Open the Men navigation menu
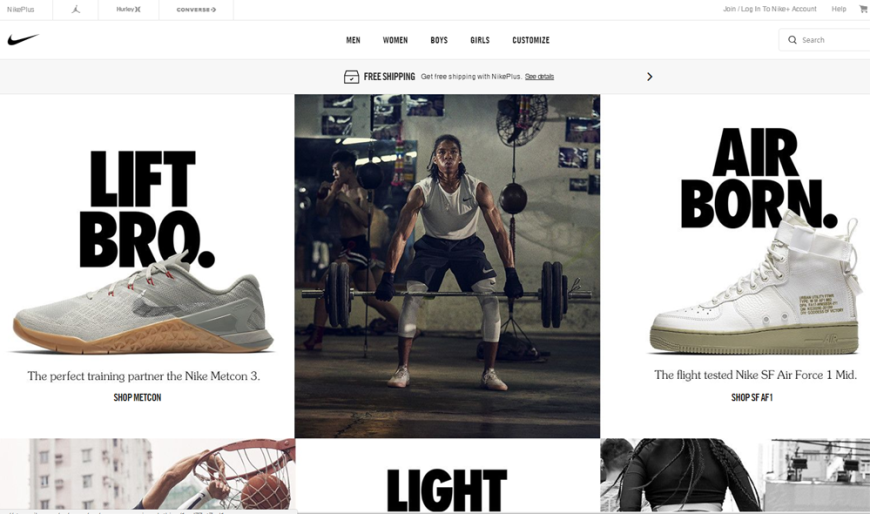 coord(353,40)
